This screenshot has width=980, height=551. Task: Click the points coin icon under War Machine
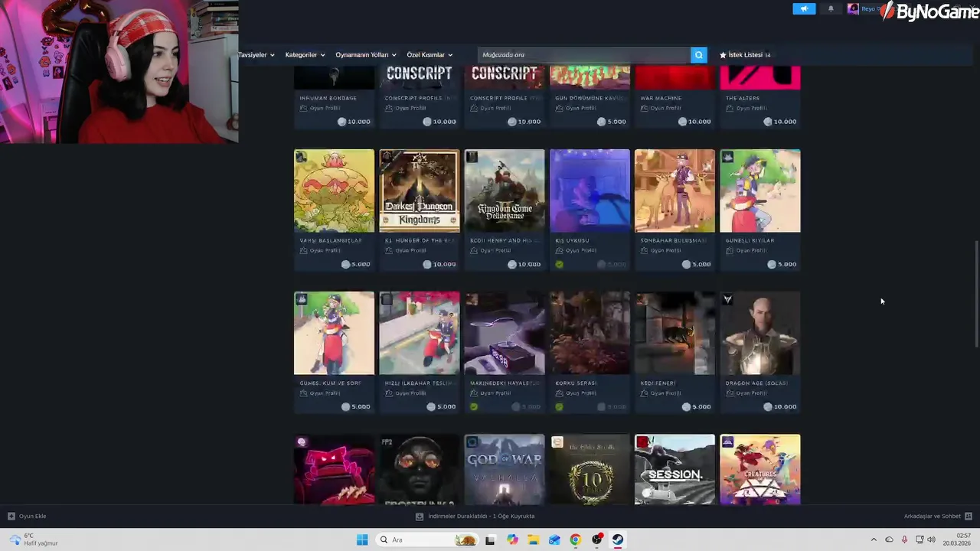682,122
